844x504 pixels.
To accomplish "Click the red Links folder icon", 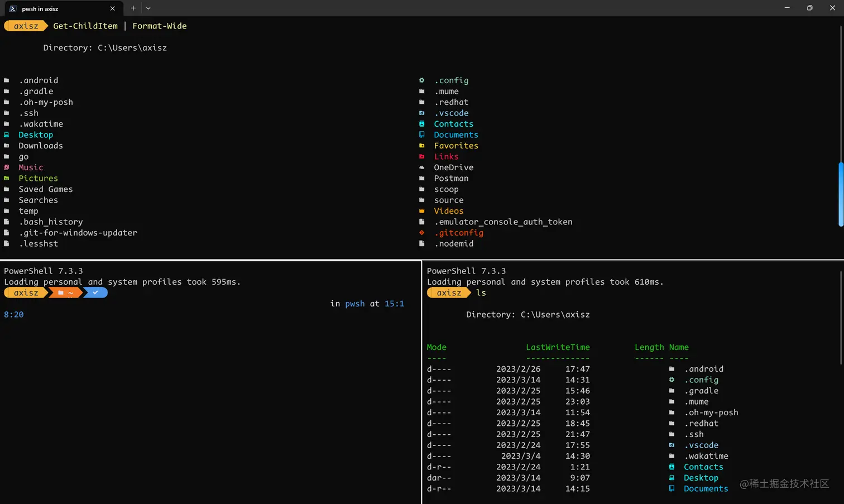I will pyautogui.click(x=422, y=156).
